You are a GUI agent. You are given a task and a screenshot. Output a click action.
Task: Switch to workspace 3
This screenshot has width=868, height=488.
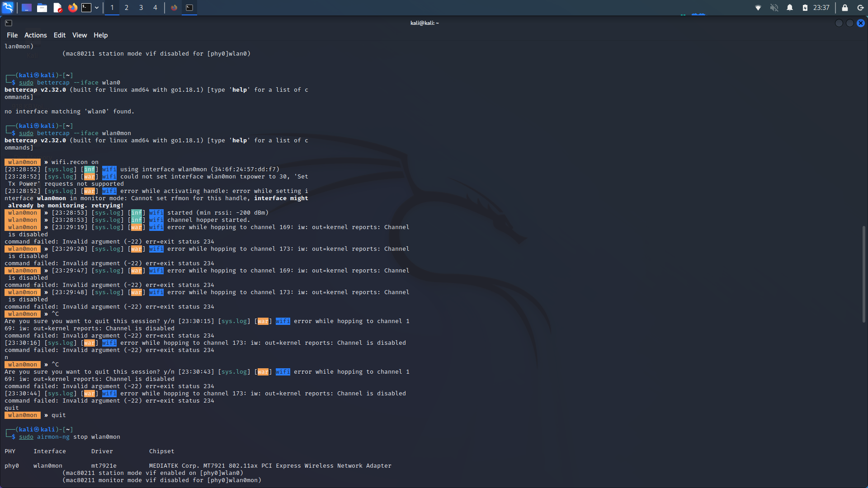141,8
